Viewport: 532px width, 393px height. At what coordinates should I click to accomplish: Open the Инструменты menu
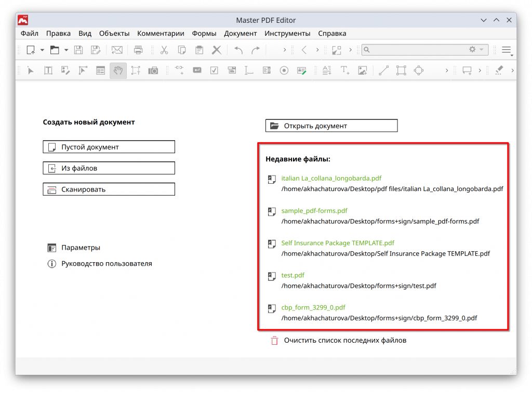click(287, 33)
